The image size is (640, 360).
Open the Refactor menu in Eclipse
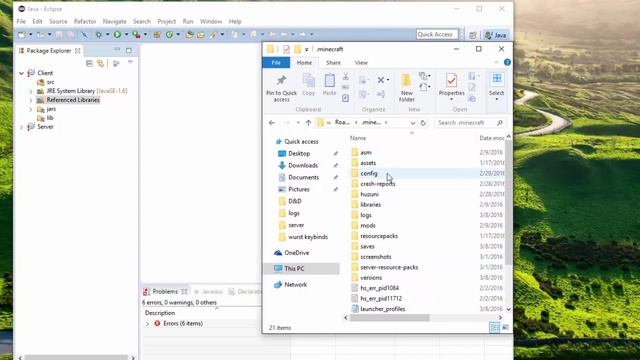(85, 21)
